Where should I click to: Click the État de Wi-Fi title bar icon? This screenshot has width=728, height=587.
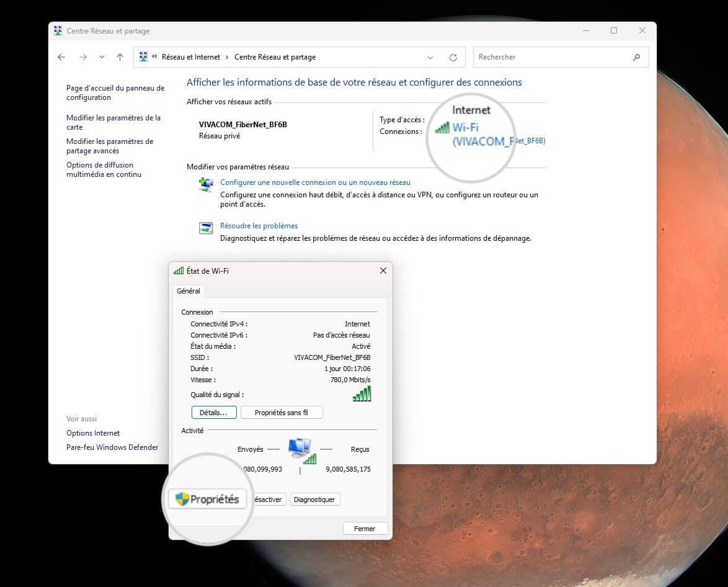(179, 271)
